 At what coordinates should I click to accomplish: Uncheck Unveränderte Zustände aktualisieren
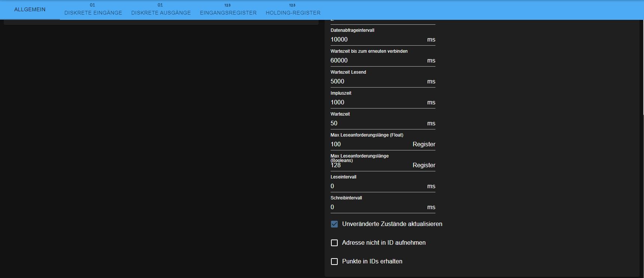(x=334, y=224)
